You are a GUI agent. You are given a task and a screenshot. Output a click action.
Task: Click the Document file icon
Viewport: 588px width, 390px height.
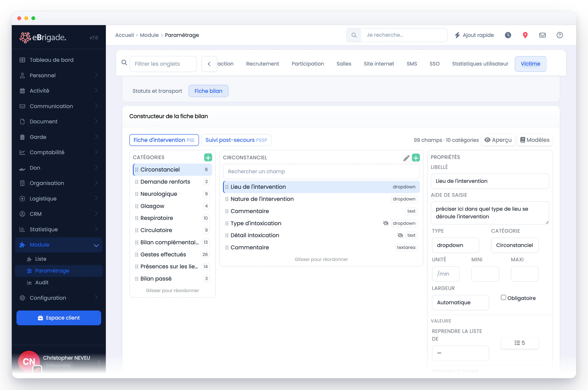tap(22, 122)
